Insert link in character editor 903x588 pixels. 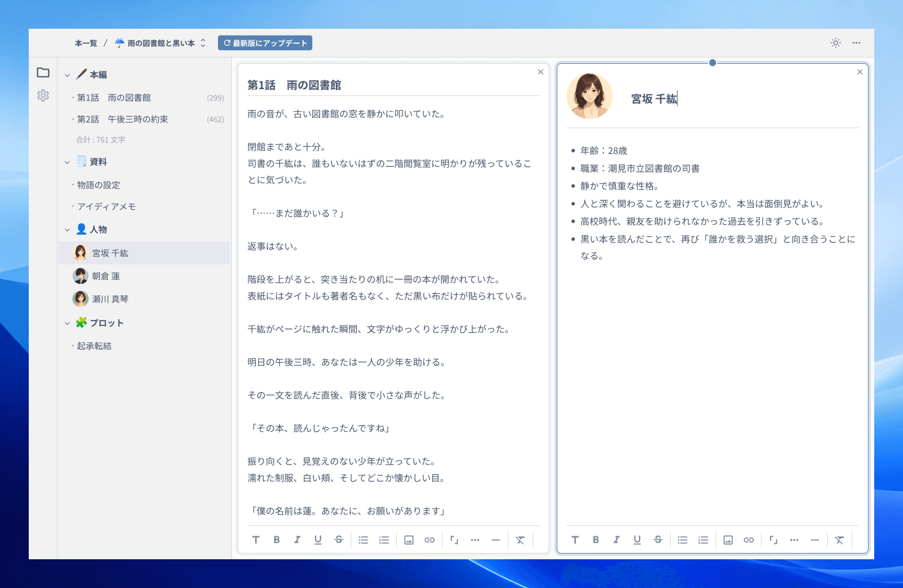coord(749,540)
